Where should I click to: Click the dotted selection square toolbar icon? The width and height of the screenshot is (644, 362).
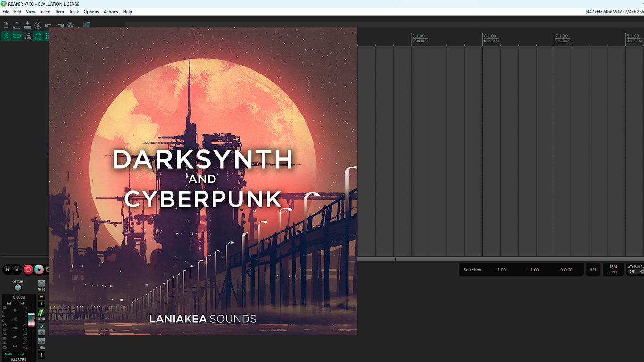86,25
